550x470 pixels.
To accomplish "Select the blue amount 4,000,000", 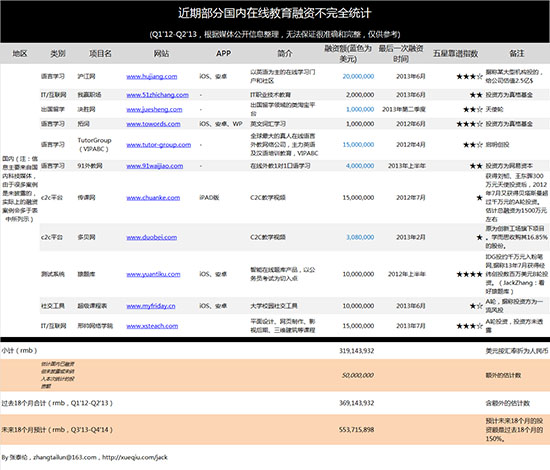I will click(x=360, y=166).
